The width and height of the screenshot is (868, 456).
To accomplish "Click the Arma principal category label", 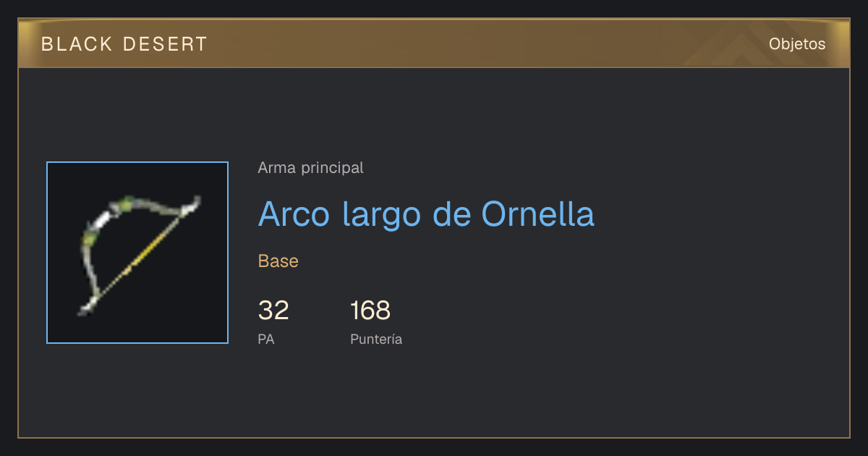I will [x=310, y=168].
